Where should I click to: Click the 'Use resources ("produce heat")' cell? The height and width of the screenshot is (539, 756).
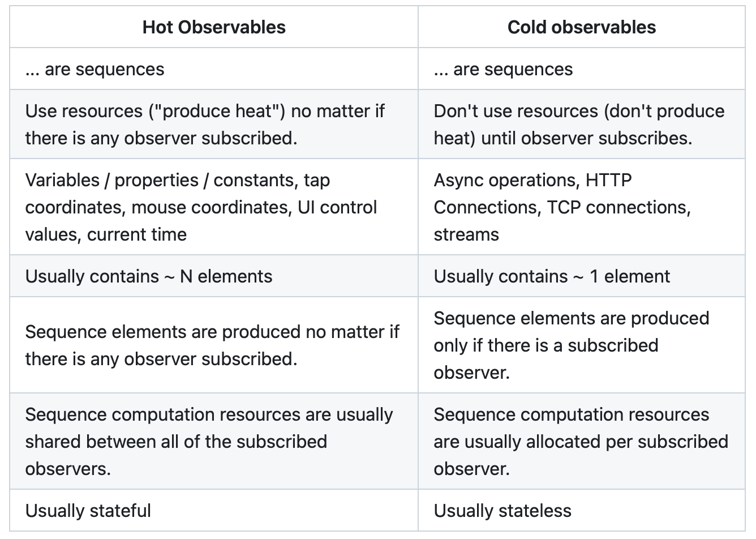point(214,124)
